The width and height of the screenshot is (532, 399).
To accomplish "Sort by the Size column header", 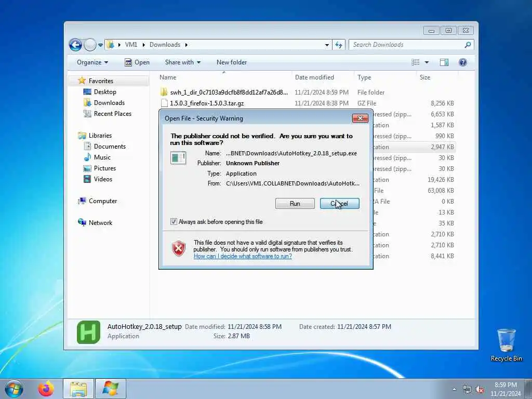I will [436, 77].
